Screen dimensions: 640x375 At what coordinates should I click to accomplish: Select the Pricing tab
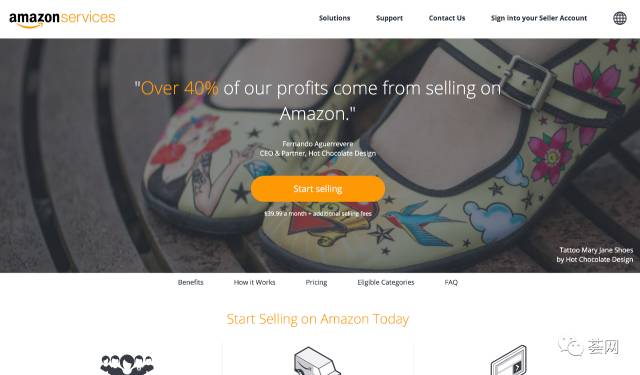[316, 282]
